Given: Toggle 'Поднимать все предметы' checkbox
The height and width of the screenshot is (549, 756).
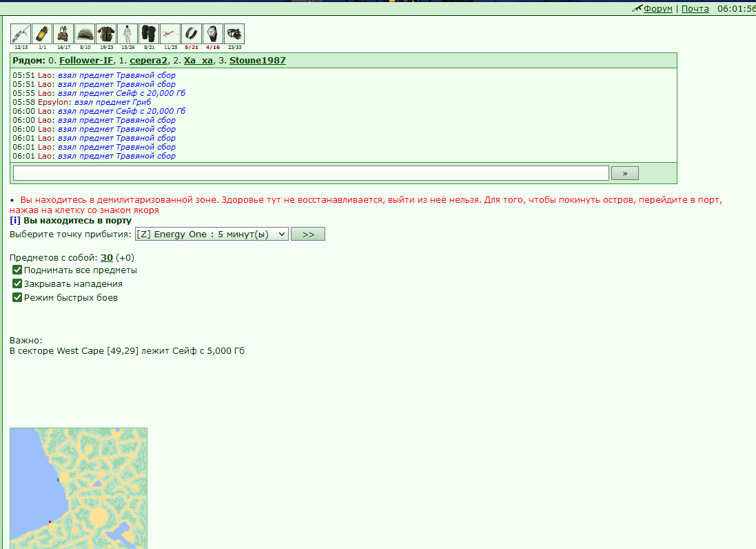Looking at the screenshot, I should pos(17,270).
